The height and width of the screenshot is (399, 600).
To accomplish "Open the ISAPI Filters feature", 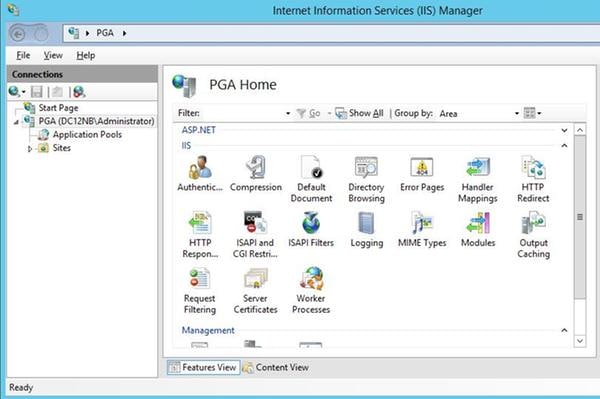I will click(311, 230).
